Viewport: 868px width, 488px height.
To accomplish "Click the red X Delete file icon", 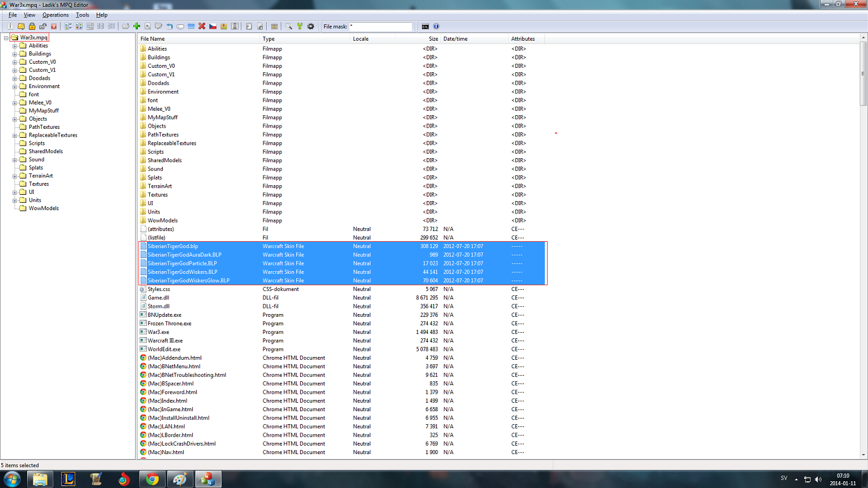I will 202,26.
